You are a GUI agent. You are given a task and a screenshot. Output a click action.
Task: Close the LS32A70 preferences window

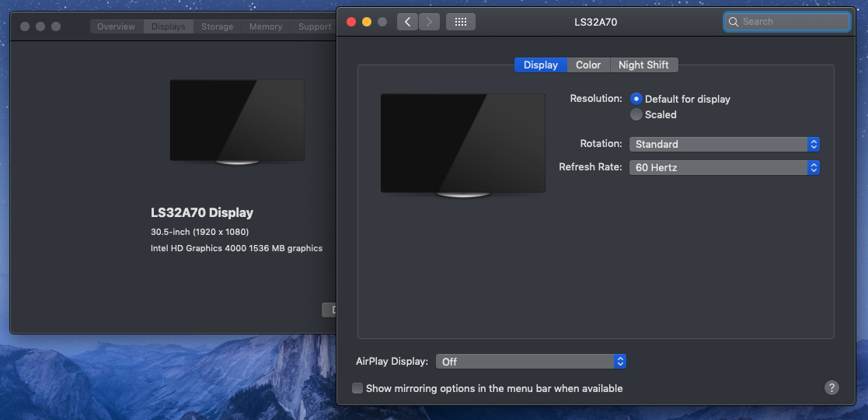pyautogui.click(x=351, y=22)
